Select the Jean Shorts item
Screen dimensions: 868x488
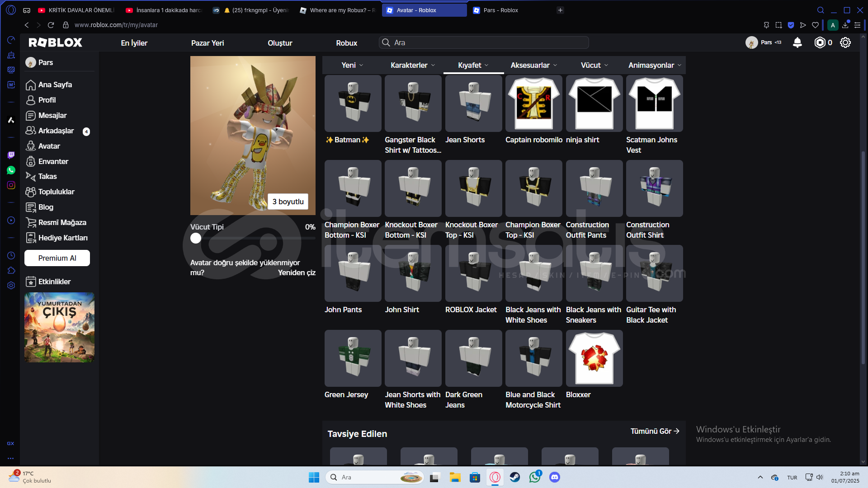coord(473,103)
